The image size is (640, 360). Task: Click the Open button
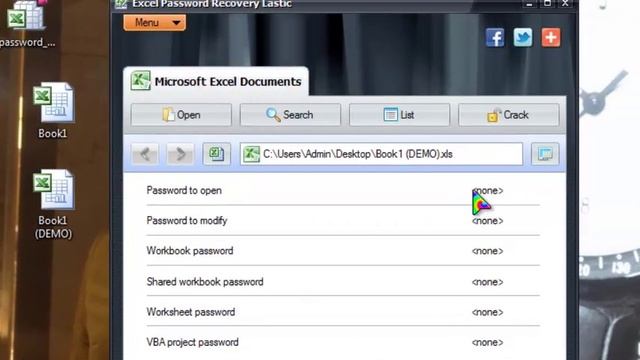pyautogui.click(x=181, y=115)
